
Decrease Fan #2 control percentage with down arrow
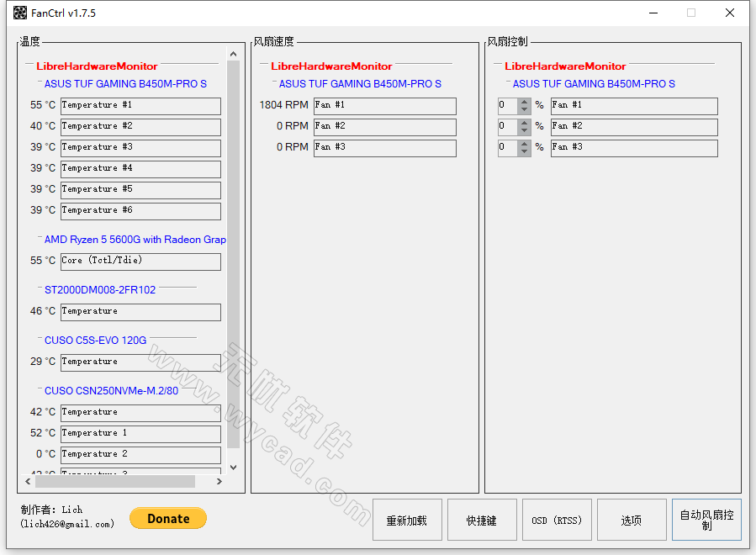click(525, 131)
